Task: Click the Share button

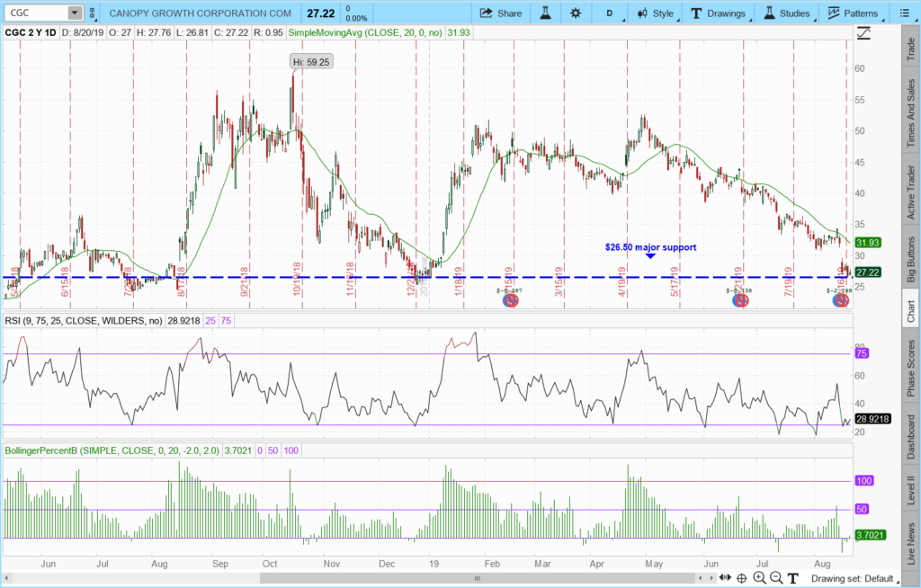Action: [x=500, y=13]
